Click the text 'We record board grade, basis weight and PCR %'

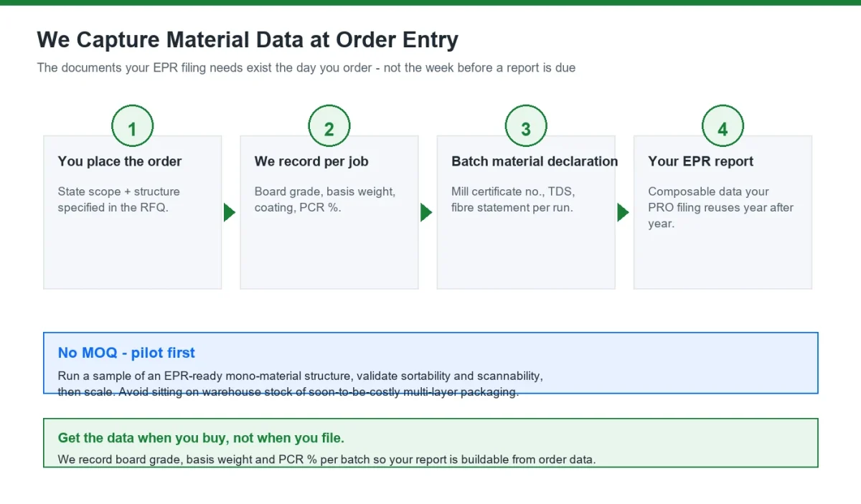coord(326,459)
